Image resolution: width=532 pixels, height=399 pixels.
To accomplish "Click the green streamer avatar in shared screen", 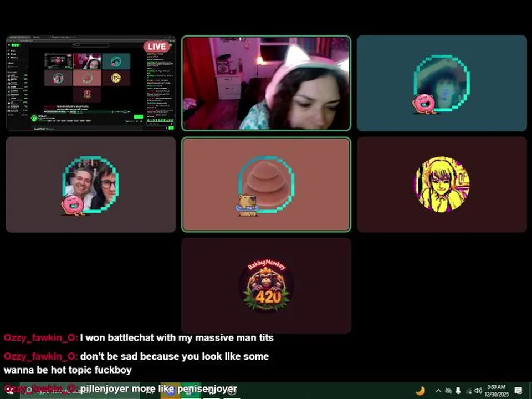I will (x=34, y=118).
